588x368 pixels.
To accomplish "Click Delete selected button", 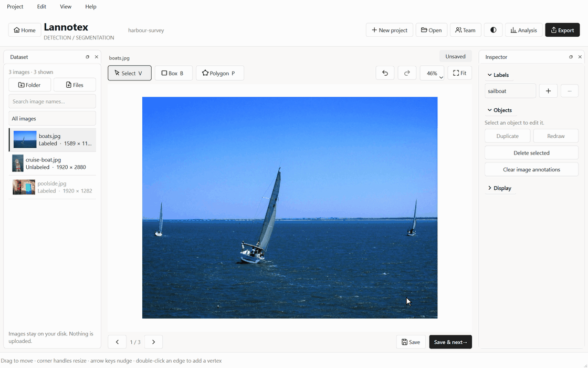I will pyautogui.click(x=531, y=153).
